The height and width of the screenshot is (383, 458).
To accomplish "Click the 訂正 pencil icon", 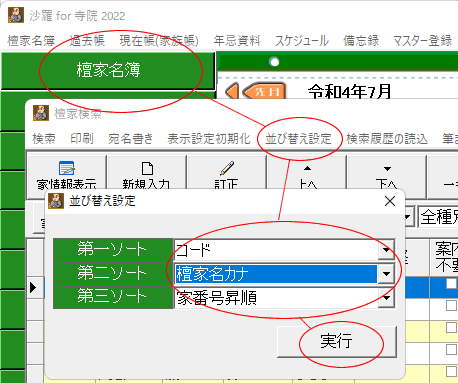I will [x=227, y=168].
